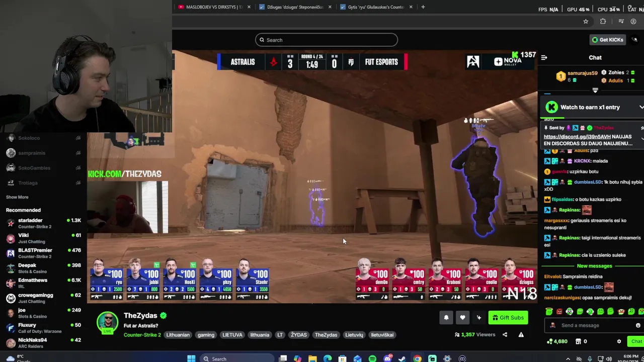This screenshot has height=362, width=644.
Task: Open Counter-Strike 2 category link
Action: [x=142, y=335]
